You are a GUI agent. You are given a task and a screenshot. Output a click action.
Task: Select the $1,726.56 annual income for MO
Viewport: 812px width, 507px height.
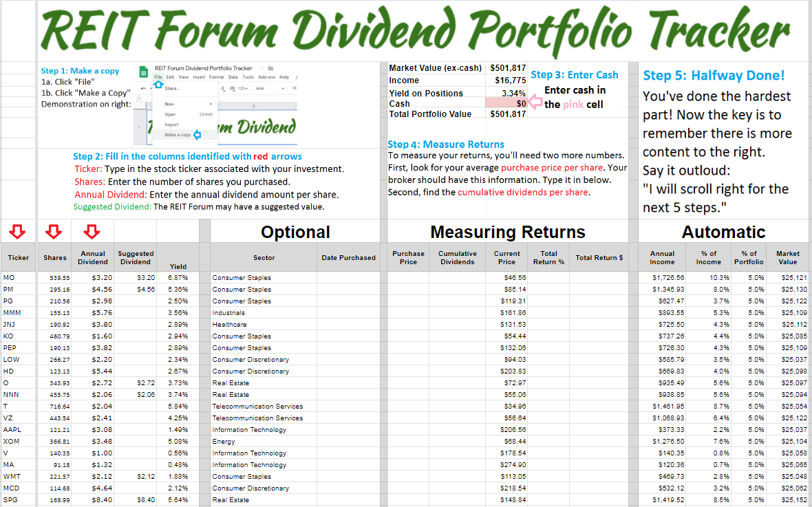pos(663,278)
